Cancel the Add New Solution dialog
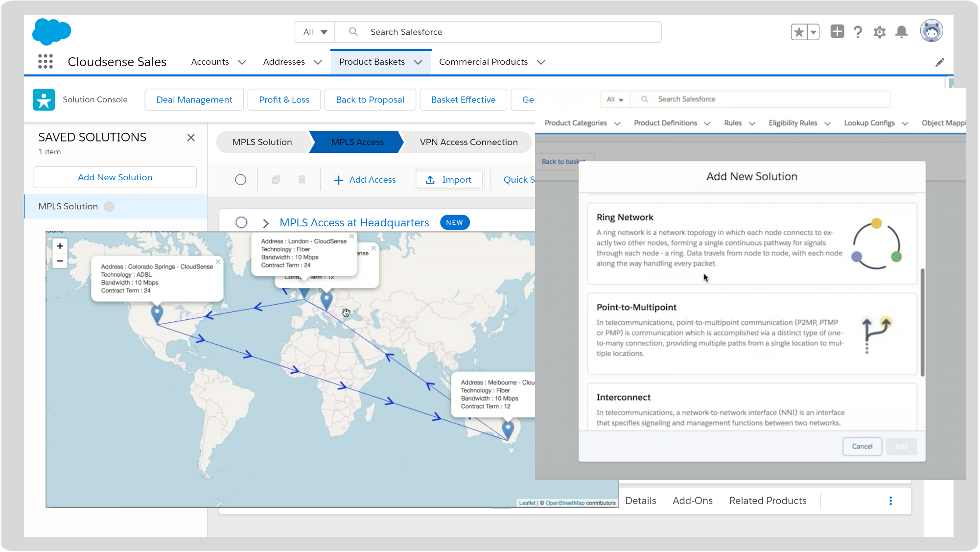 coord(862,446)
